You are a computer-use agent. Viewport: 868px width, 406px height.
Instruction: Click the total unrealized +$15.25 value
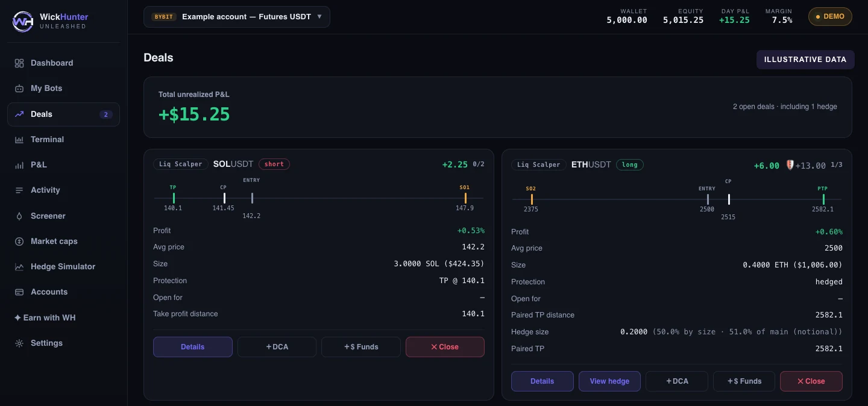pos(194,114)
